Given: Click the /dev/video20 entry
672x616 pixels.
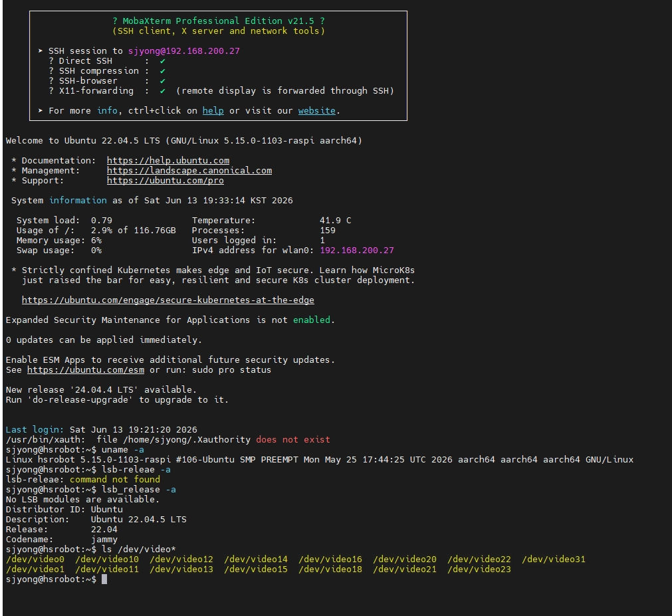Looking at the screenshot, I should tap(405, 559).
